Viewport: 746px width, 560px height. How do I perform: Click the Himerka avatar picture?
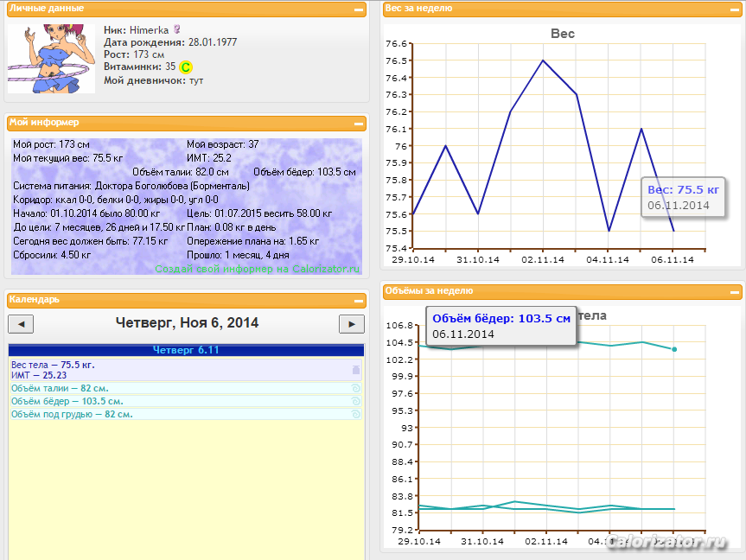click(x=51, y=59)
